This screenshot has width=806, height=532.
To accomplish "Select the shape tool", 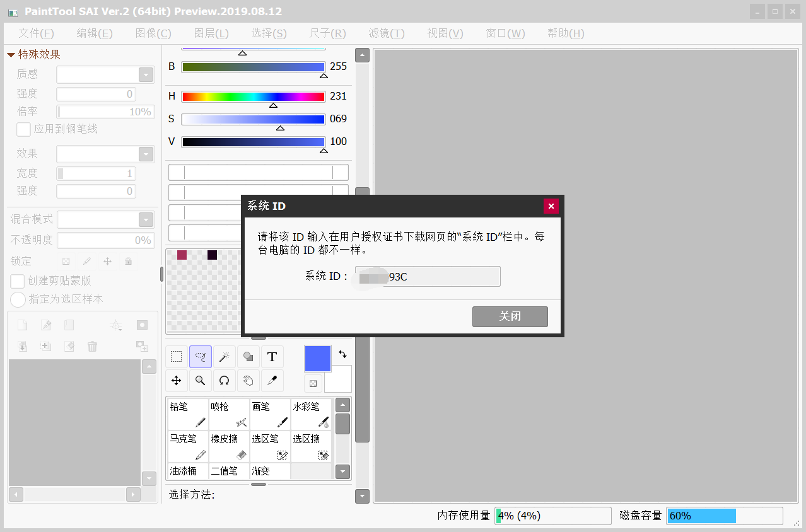I will (x=248, y=357).
